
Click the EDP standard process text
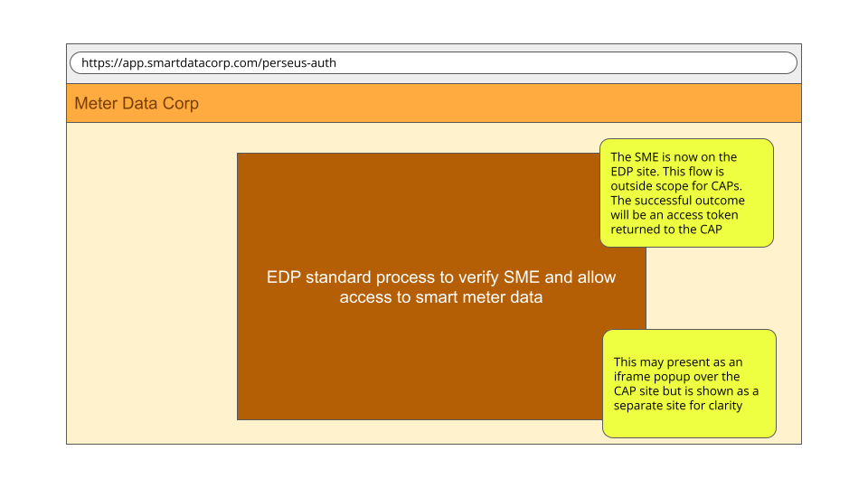[x=440, y=287]
